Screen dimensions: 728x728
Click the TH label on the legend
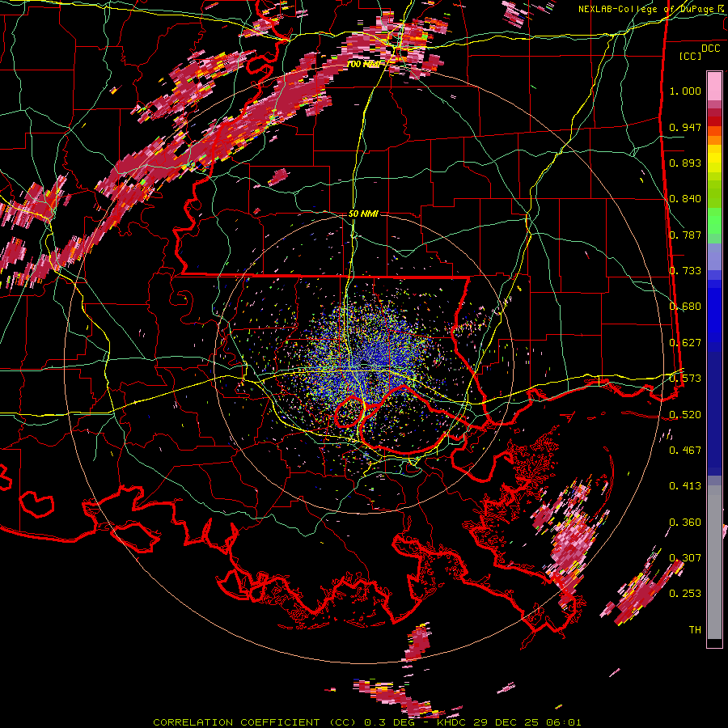click(x=695, y=630)
